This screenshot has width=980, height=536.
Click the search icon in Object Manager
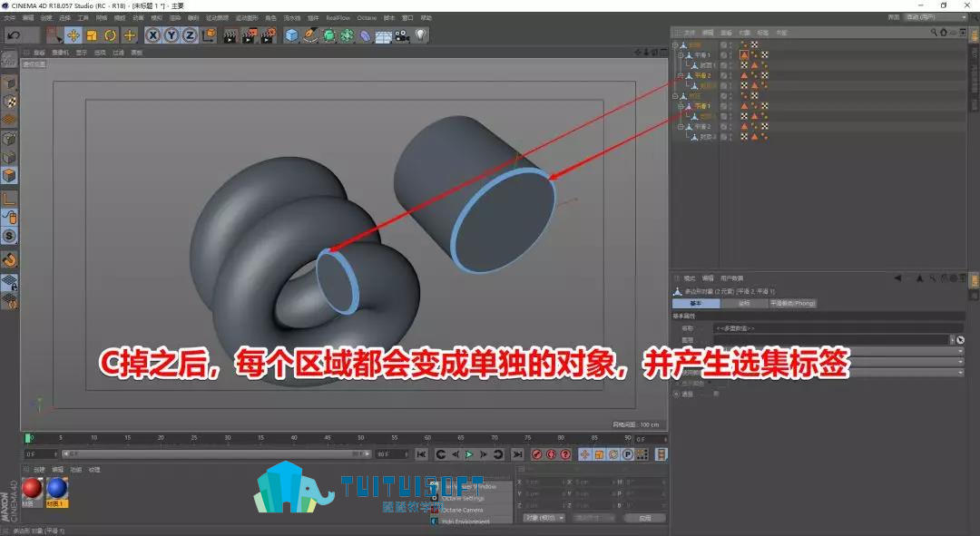(x=934, y=33)
